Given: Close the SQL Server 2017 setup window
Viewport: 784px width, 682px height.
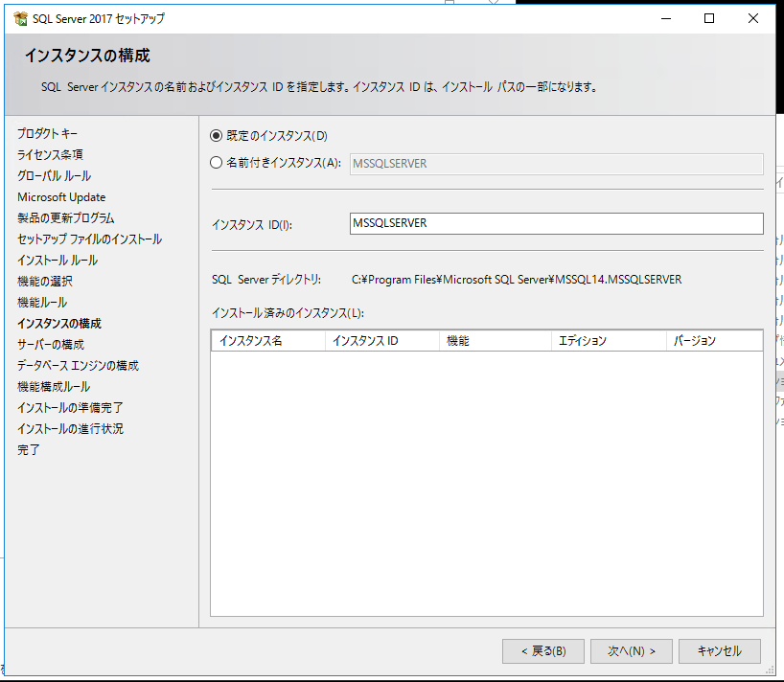Looking at the screenshot, I should (x=753, y=18).
